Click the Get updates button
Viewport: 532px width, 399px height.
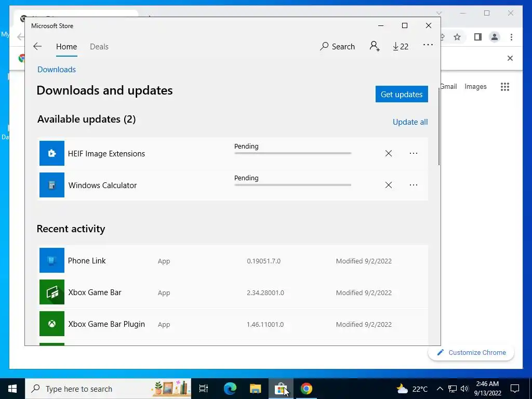click(402, 94)
